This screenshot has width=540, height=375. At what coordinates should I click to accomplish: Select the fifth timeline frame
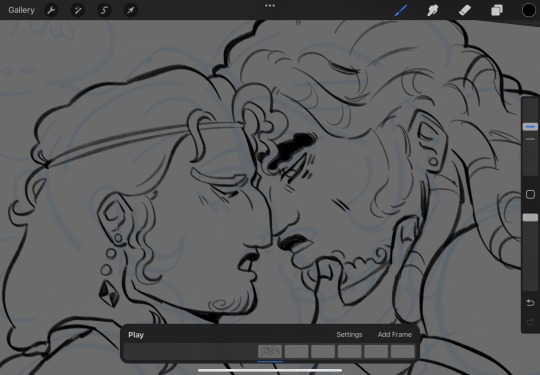pos(376,352)
